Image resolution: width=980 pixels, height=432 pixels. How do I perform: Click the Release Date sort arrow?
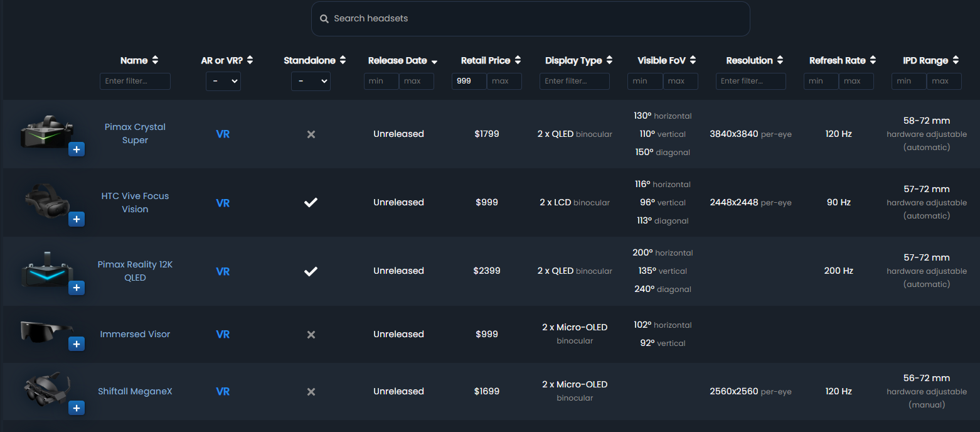(x=434, y=62)
